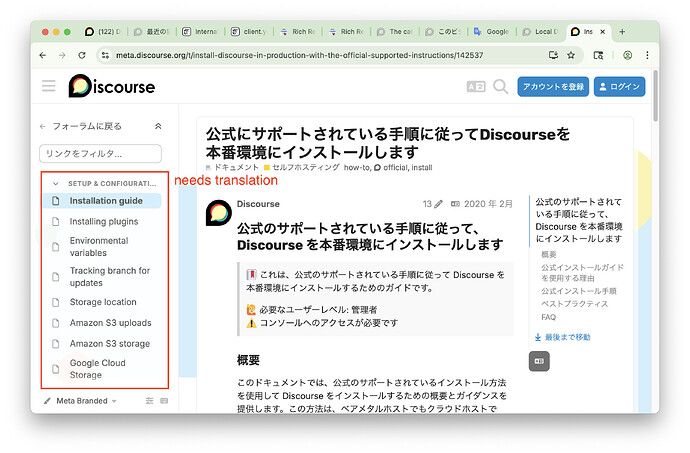This screenshot has width=690, height=453.
Task: Close the active Ins tab
Action: point(603,32)
